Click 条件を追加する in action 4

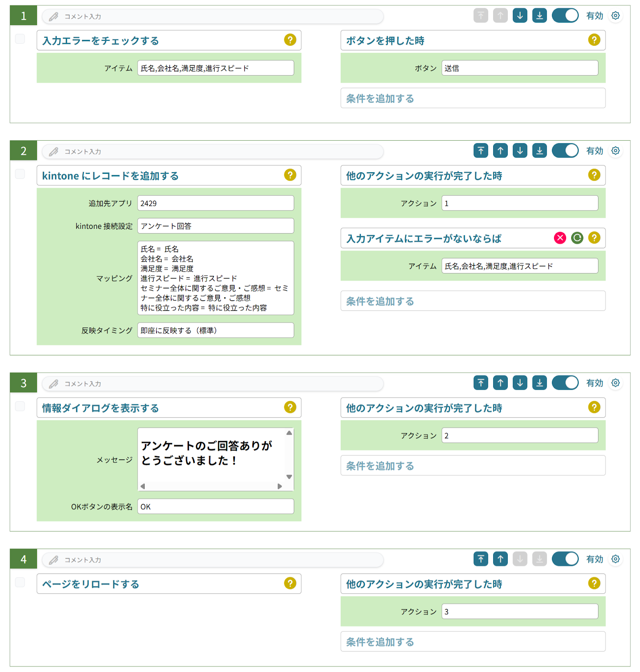point(473,641)
